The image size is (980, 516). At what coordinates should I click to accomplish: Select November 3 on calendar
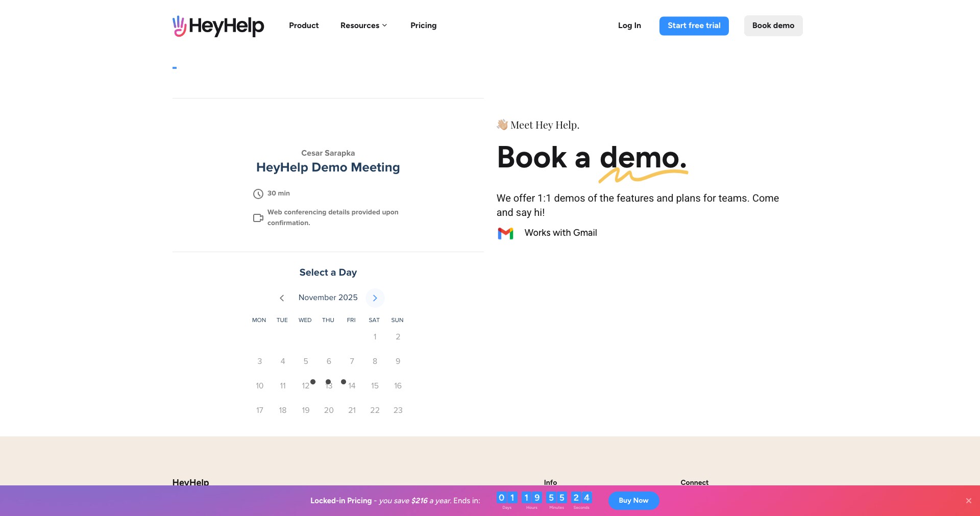(x=259, y=361)
